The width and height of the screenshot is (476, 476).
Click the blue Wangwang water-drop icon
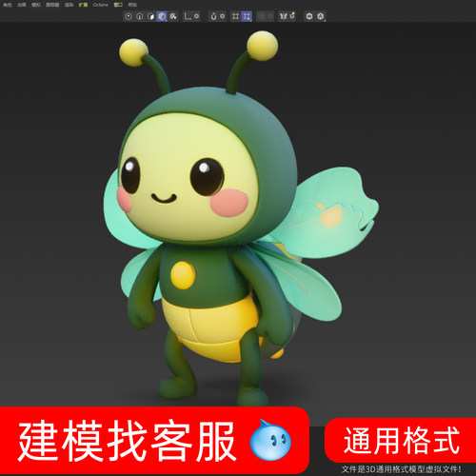[270, 440]
